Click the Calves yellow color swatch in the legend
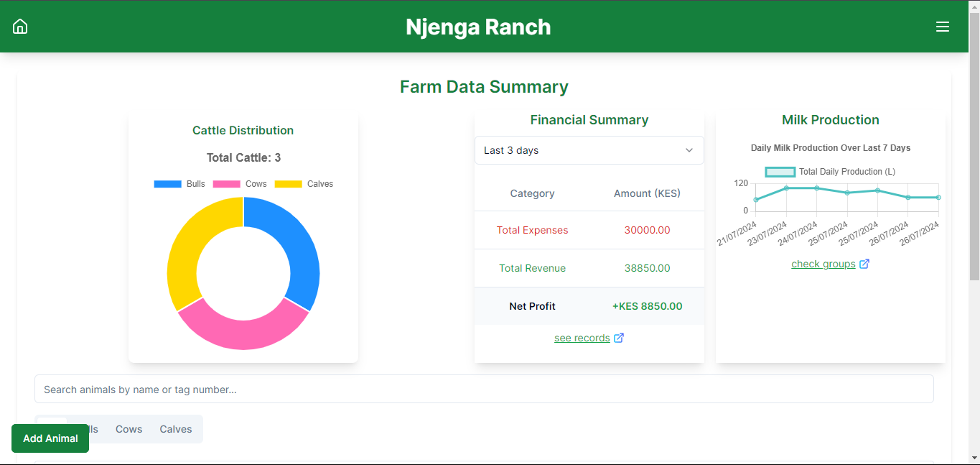The width and height of the screenshot is (980, 465). coord(289,183)
